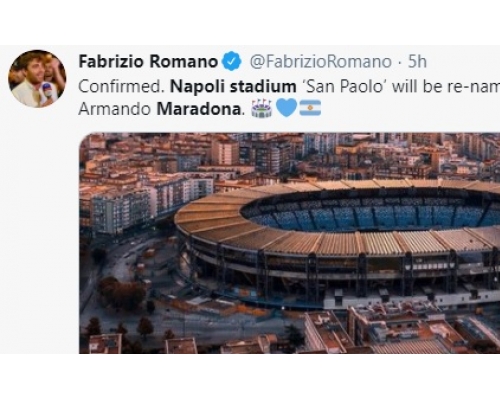
Task: Open the tweet via the 5h timestamp
Action: pos(417,62)
